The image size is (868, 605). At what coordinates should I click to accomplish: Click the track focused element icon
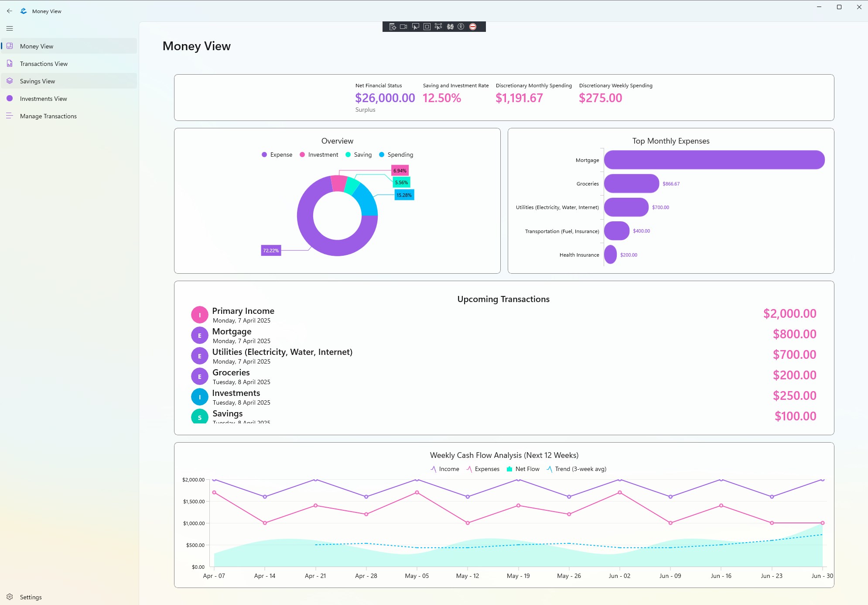click(x=438, y=27)
